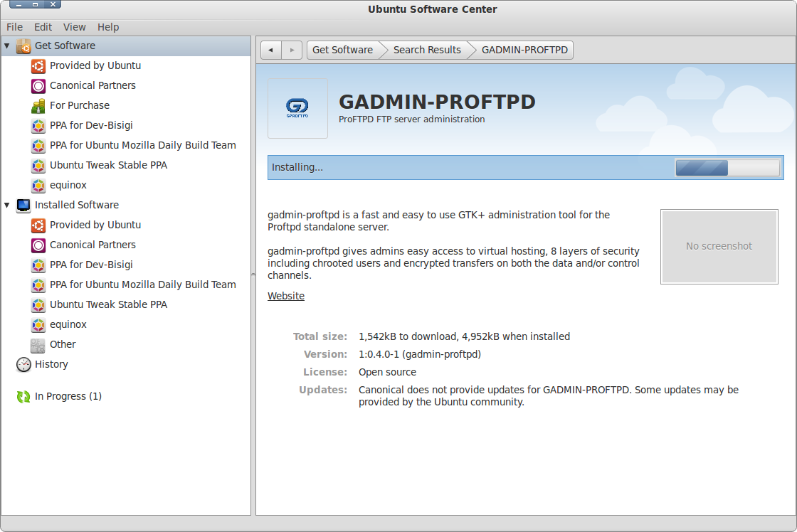Select Provided by Ubuntu under Get Software
Screen dimensions: 797x532
click(x=95, y=65)
